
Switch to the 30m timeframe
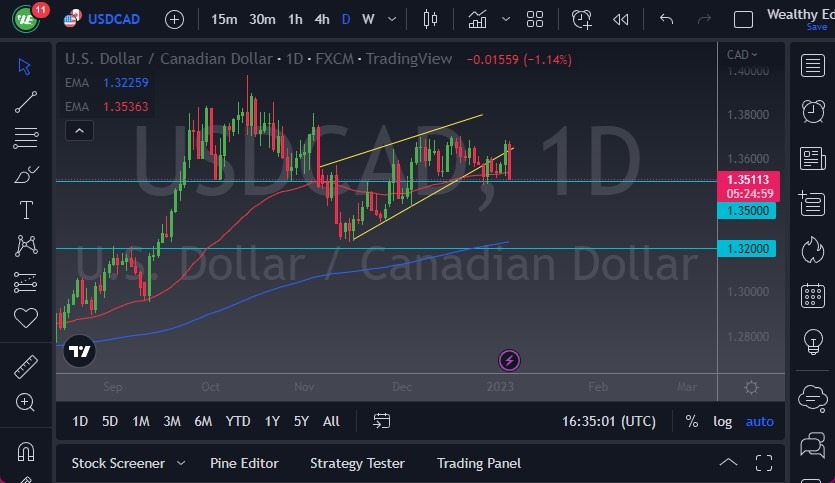click(x=263, y=20)
